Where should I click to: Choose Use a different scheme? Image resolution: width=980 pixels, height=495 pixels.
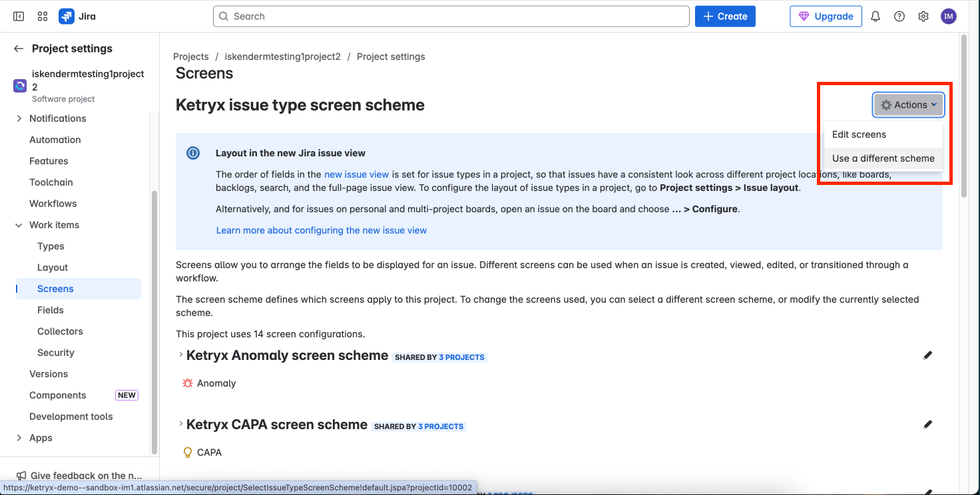(883, 158)
